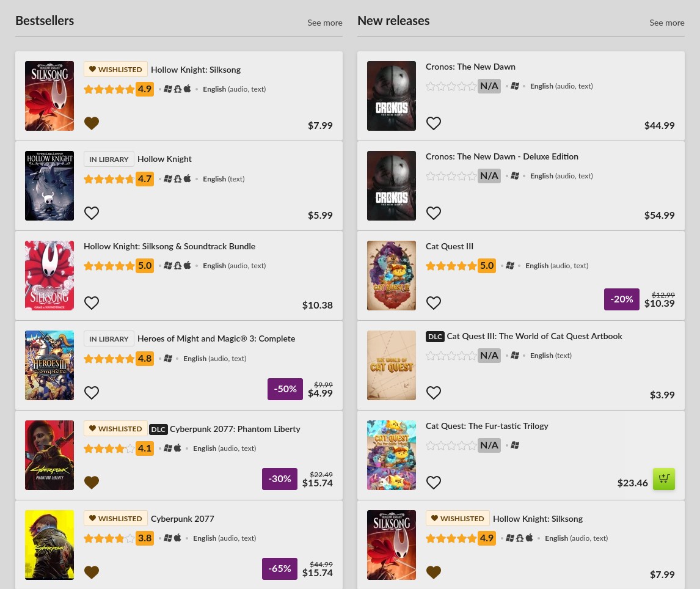Image resolution: width=700 pixels, height=589 pixels.
Task: Click heart for Fur-tastic Trilogy
Action: (x=434, y=483)
